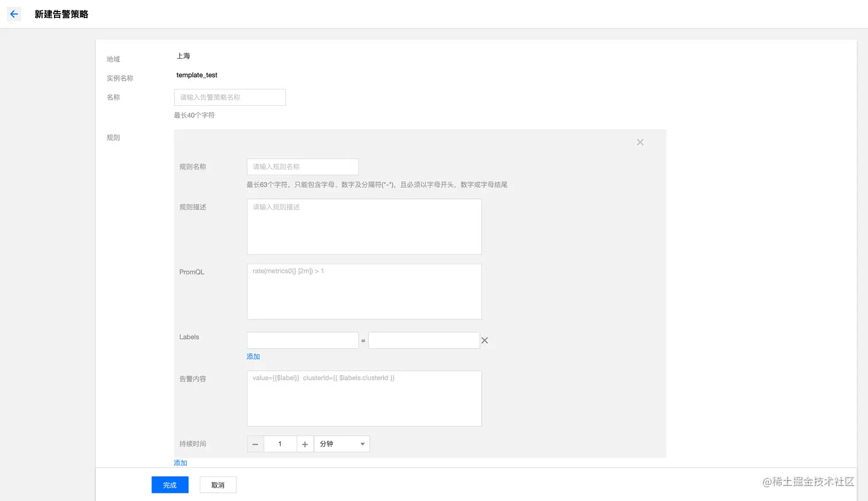
Task: Click the 新建告警策略 page title
Action: click(x=61, y=14)
